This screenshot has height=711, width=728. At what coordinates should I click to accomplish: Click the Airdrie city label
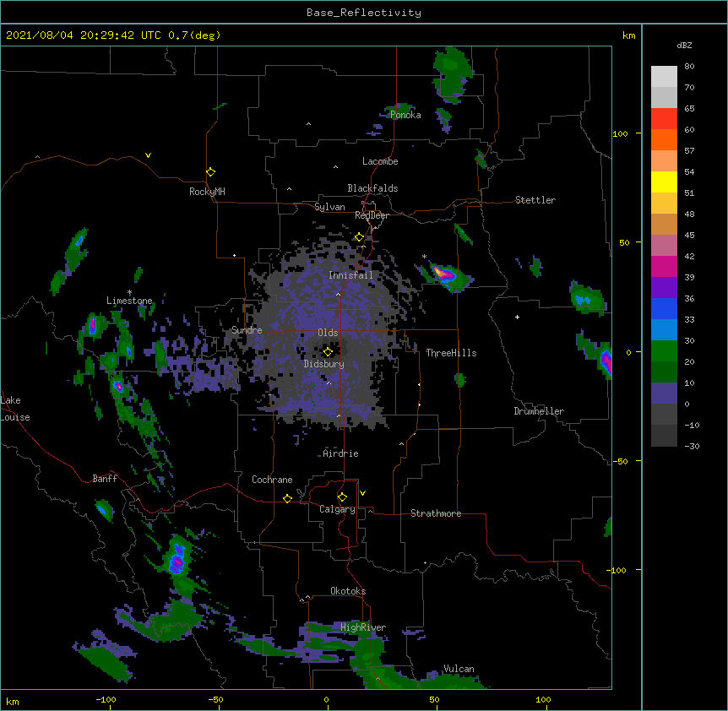click(341, 453)
